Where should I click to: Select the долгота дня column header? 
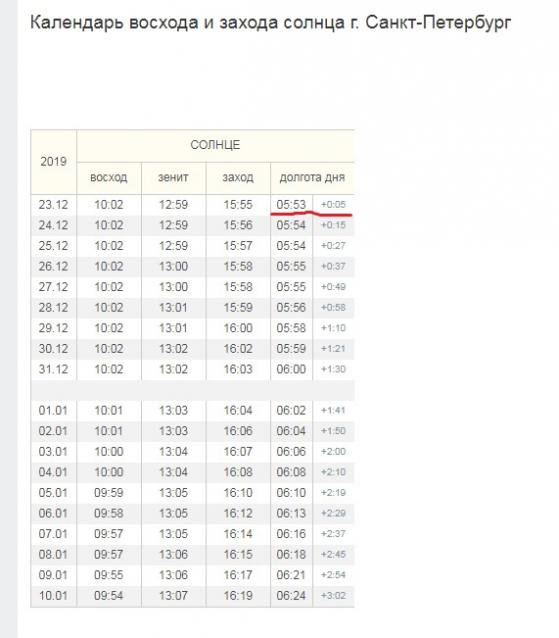point(312,178)
